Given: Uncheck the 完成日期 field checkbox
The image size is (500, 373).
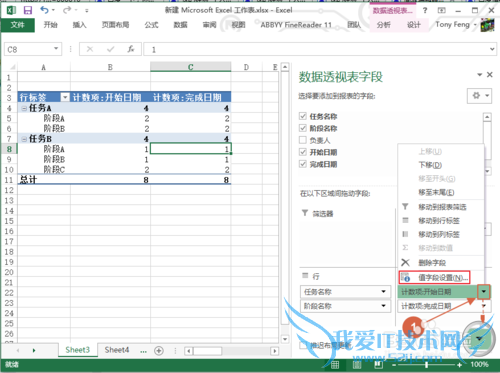Looking at the screenshot, I should pyautogui.click(x=303, y=164).
